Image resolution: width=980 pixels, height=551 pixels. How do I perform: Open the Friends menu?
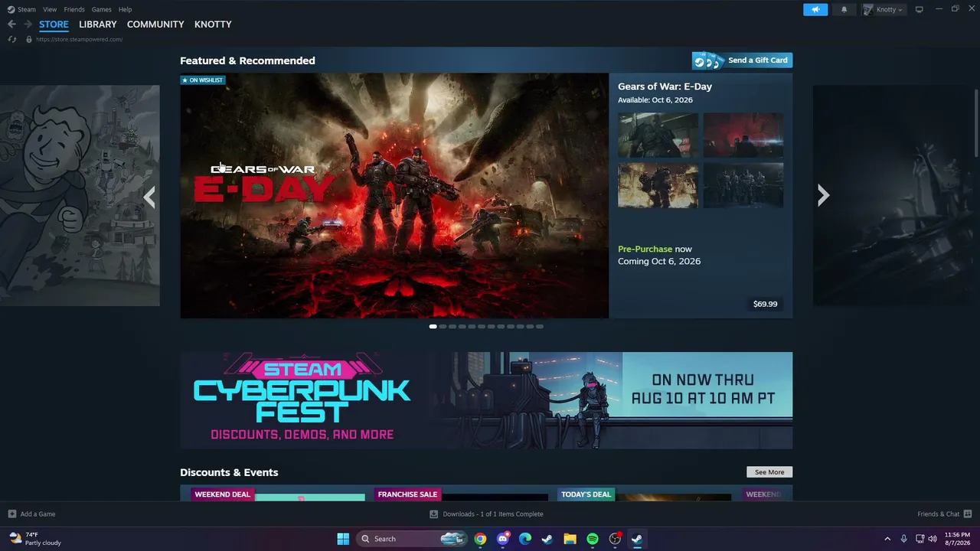pyautogui.click(x=74, y=9)
